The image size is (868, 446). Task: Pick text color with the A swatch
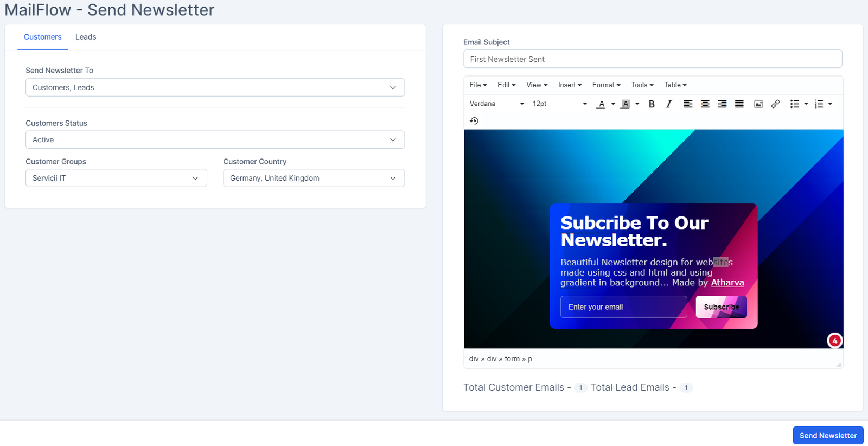tap(601, 104)
